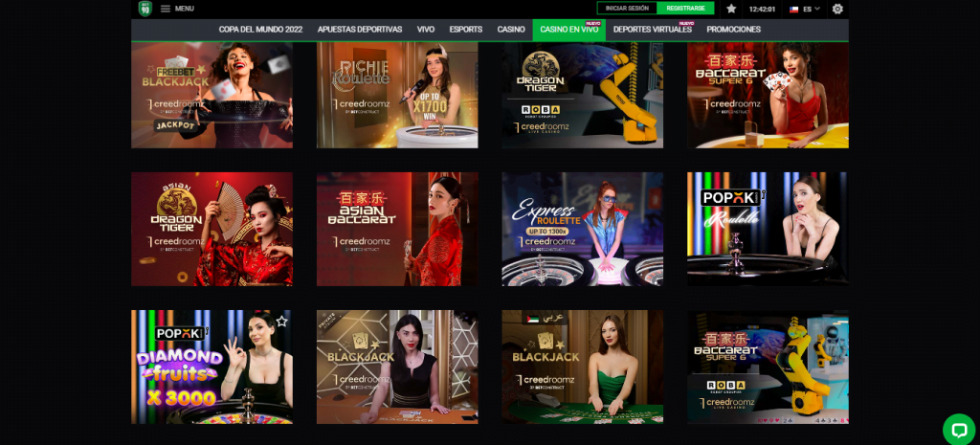Open settings via the gear icon
The height and width of the screenshot is (445, 980).
coord(837,9)
